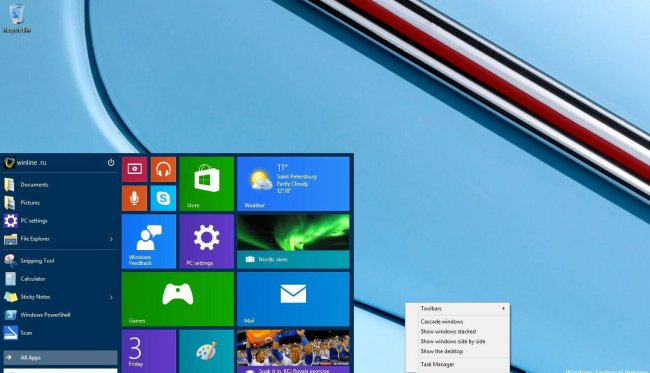Open the Recycle Bin desktop icon
This screenshot has height=373, width=650.
[x=17, y=18]
